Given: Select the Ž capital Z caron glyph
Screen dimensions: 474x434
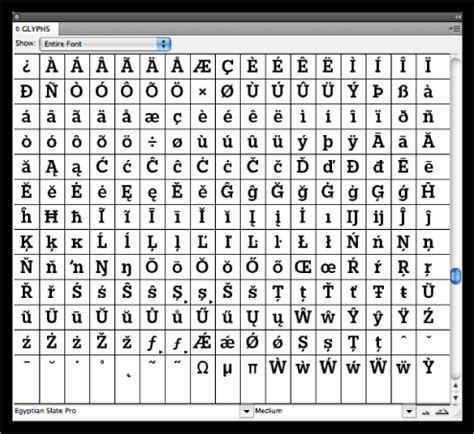Looking at the screenshot, I should coord(102,343).
